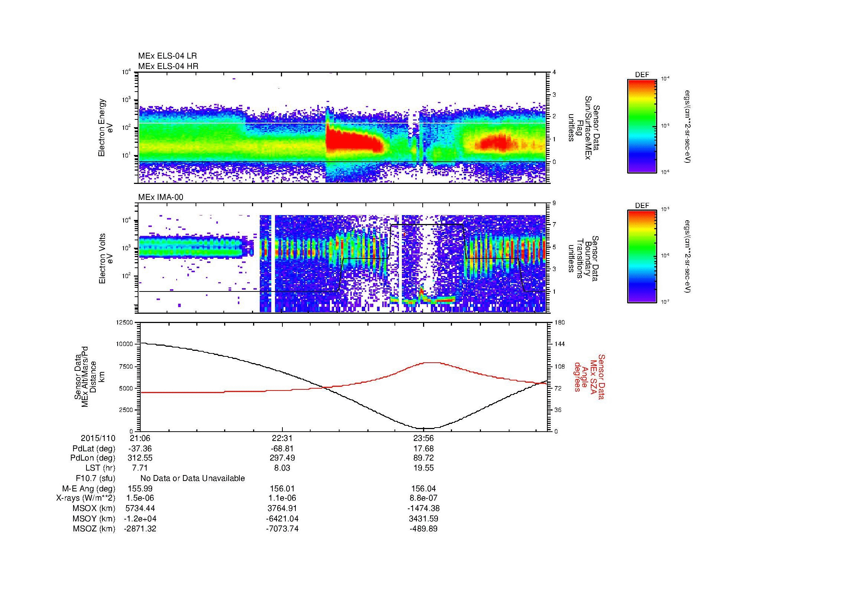
Task: Click the PdLon value 312.55
Action: 140,458
